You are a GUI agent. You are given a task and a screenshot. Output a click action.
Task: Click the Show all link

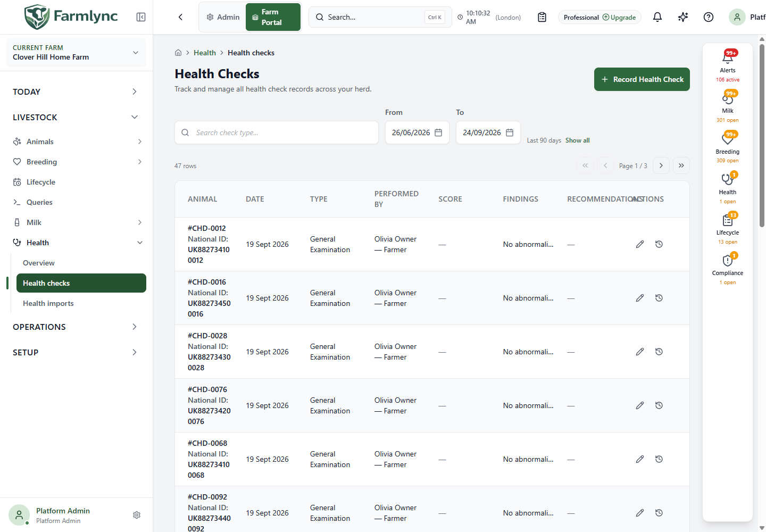click(578, 140)
